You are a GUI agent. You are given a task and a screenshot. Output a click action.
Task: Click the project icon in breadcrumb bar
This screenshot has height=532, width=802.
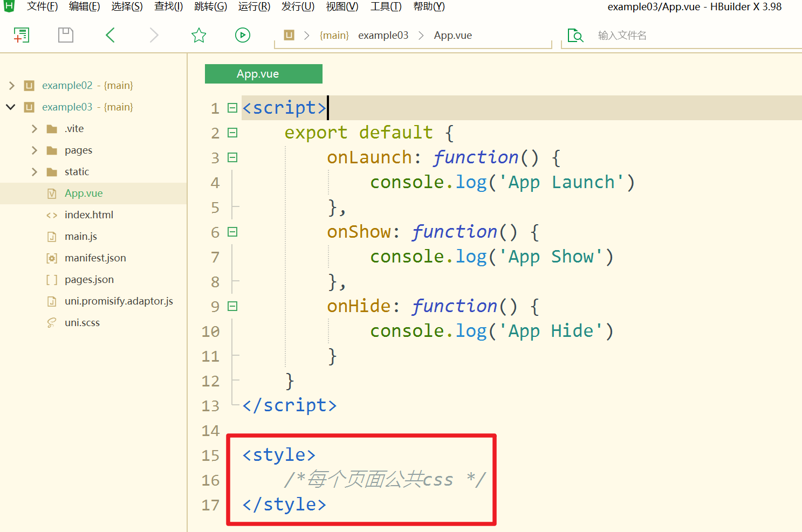[x=289, y=35]
